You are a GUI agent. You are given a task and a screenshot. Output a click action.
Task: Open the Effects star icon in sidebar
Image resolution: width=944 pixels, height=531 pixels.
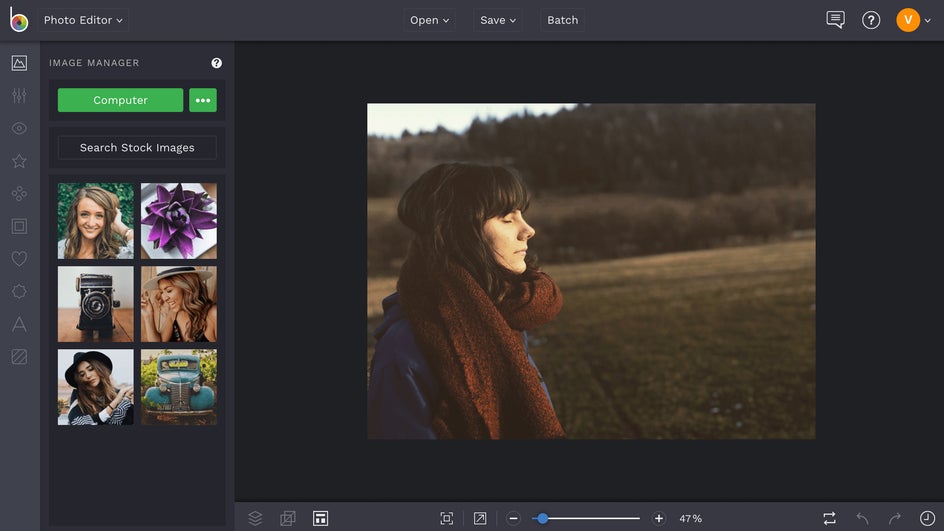(19, 161)
